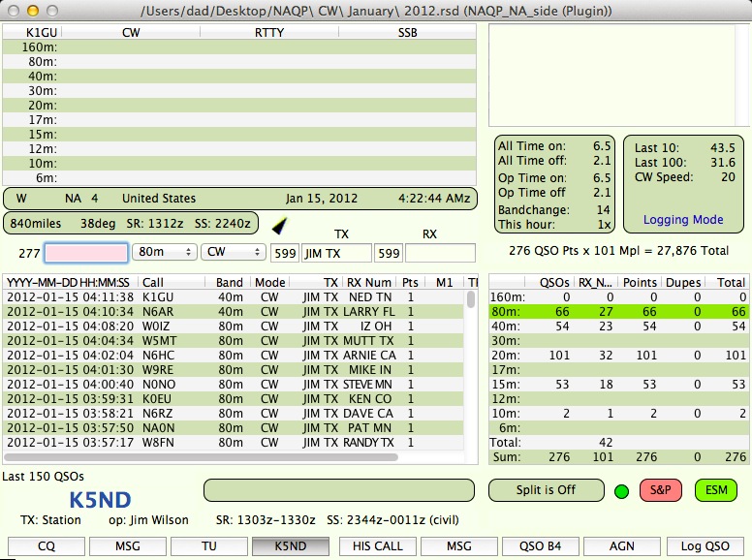Open the CW mode dropdown
The width and height of the screenshot is (752, 560).
tap(234, 252)
